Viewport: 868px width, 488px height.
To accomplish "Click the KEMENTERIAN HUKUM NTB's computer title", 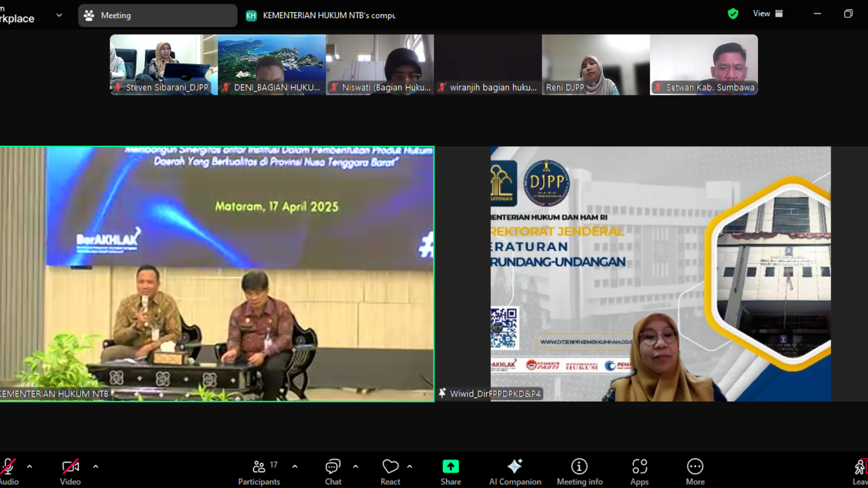I will pyautogui.click(x=329, y=15).
